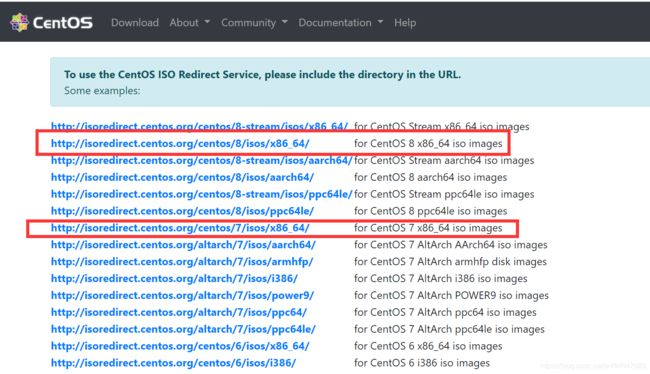Open the centos/8/isos/ppc64le link
Image resolution: width=650 pixels, height=374 pixels.
click(182, 211)
